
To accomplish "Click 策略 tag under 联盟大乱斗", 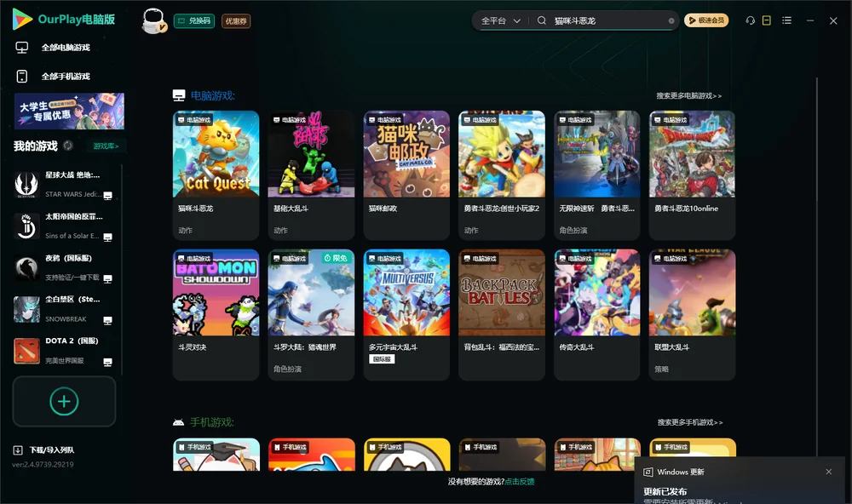I will point(661,369).
